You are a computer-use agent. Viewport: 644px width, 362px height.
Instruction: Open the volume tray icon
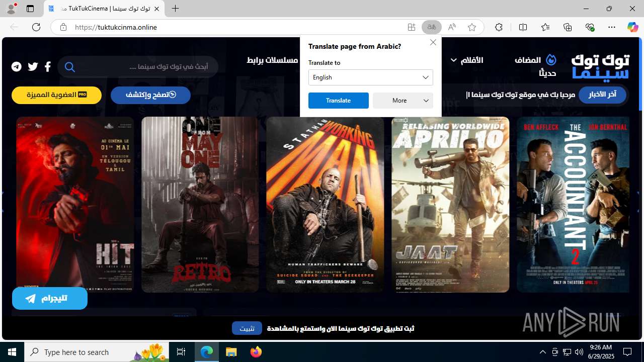[579, 352]
